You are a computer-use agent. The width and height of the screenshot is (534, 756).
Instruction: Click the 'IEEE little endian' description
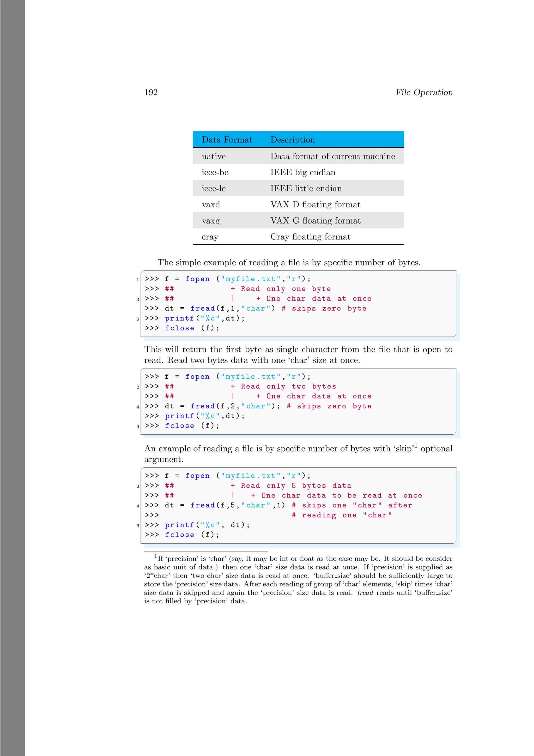[306, 188]
